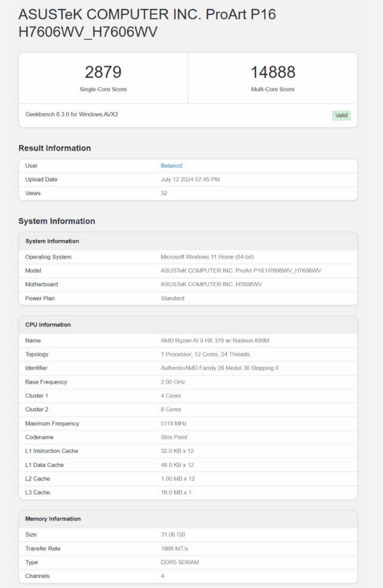Image resolution: width=383 pixels, height=588 pixels.
Task: Click the upload date July 12 2024
Action: [190, 180]
